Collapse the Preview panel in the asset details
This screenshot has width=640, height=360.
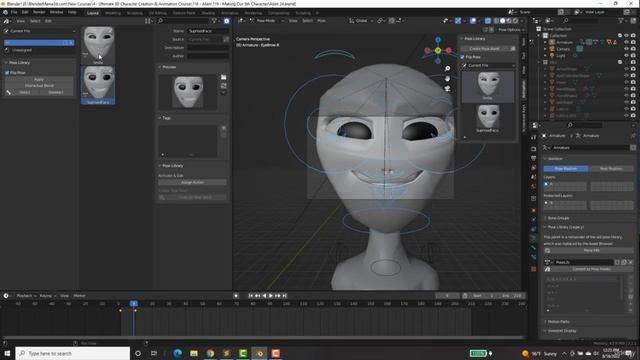point(169,67)
